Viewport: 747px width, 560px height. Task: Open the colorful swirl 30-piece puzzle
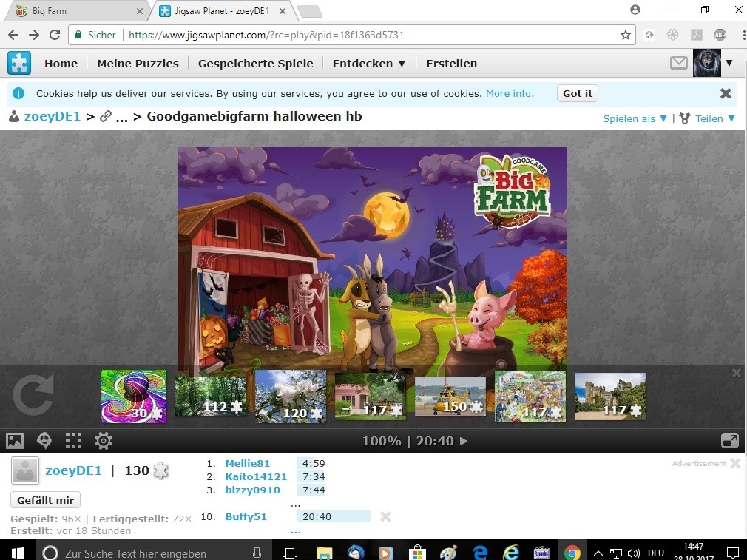pos(134,397)
